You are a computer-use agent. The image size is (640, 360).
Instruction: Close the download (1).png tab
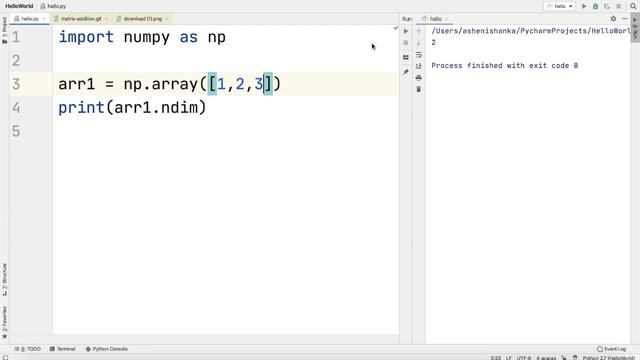pyautogui.click(x=167, y=19)
